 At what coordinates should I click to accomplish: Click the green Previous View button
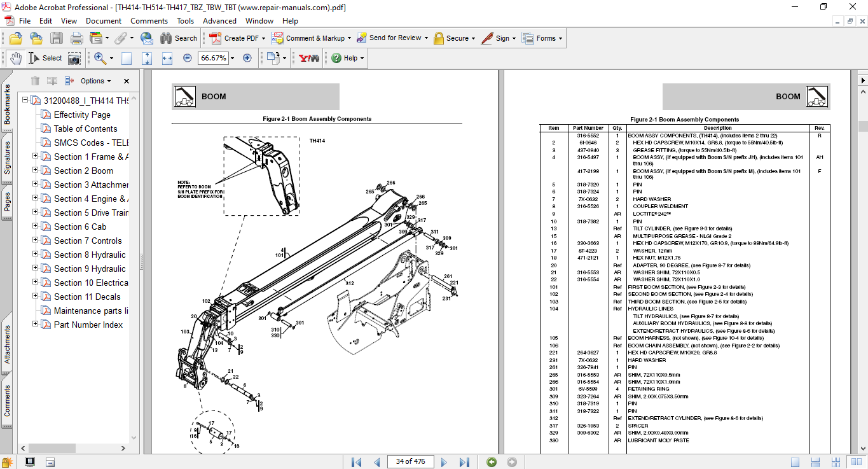[x=492, y=462]
